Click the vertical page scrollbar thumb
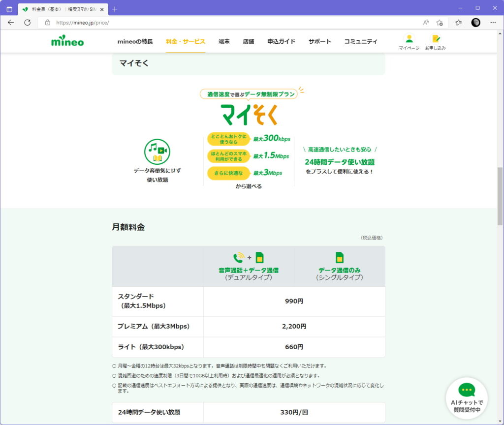The image size is (504, 425). (x=500, y=196)
